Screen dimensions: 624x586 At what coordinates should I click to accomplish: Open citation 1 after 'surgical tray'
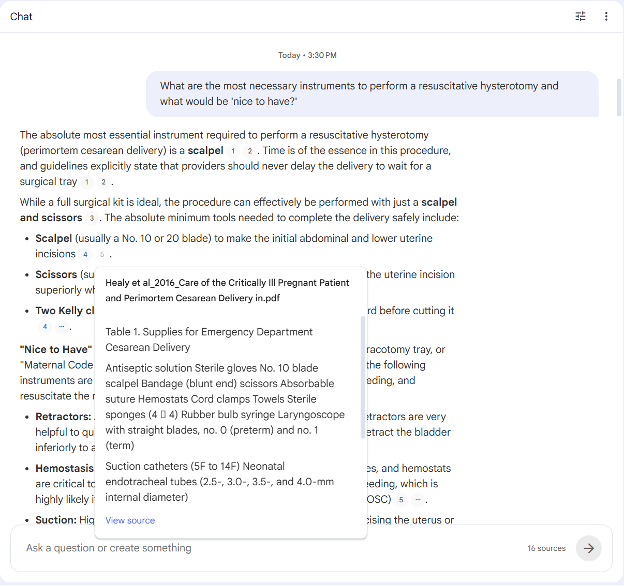(87, 182)
